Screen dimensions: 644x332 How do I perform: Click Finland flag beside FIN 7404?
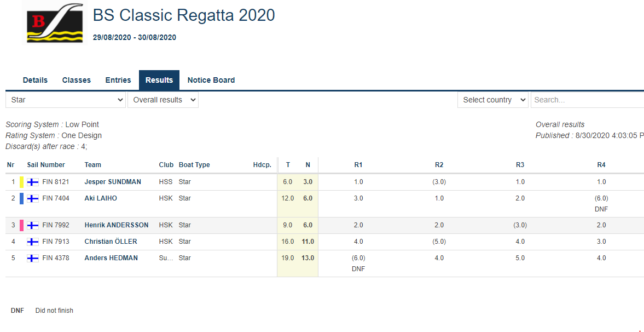coord(33,198)
